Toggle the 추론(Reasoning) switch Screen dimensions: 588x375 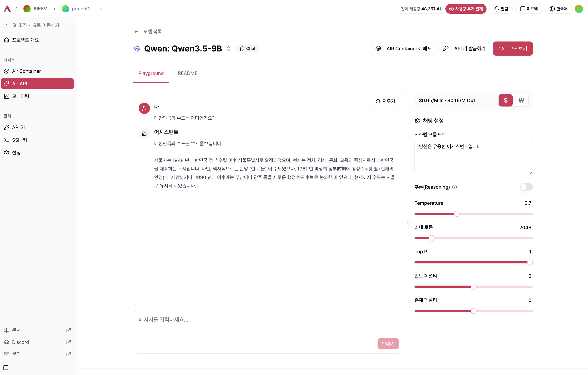click(x=526, y=187)
